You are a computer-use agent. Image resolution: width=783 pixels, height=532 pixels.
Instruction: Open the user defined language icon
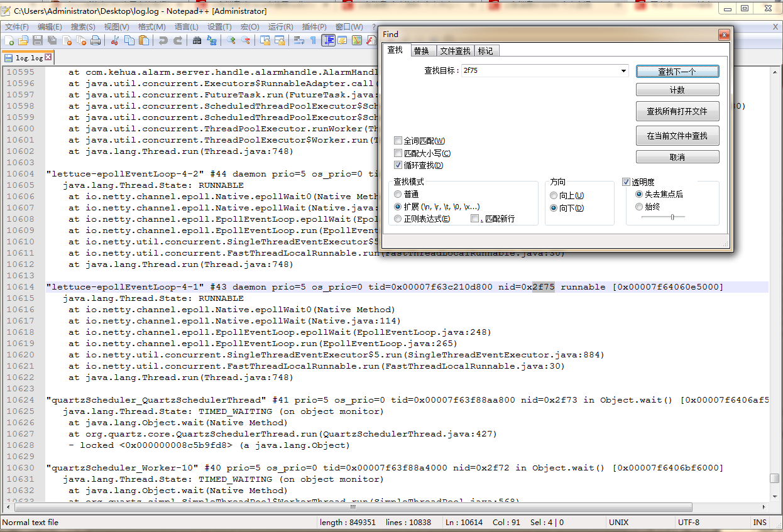pos(342,40)
